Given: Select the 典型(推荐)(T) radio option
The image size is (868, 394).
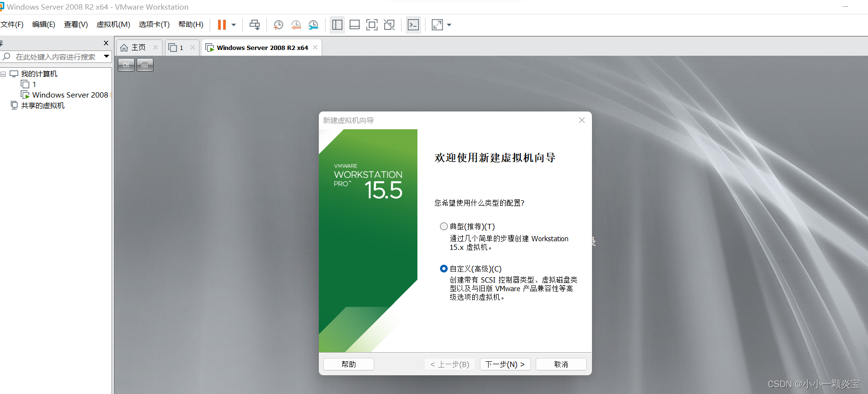Looking at the screenshot, I should click(x=444, y=226).
